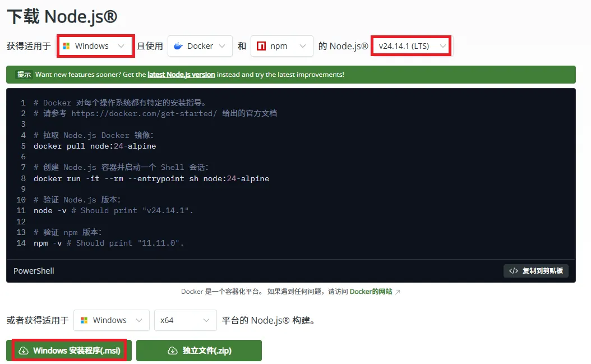Click the 复制到剪贴板 button

536,271
